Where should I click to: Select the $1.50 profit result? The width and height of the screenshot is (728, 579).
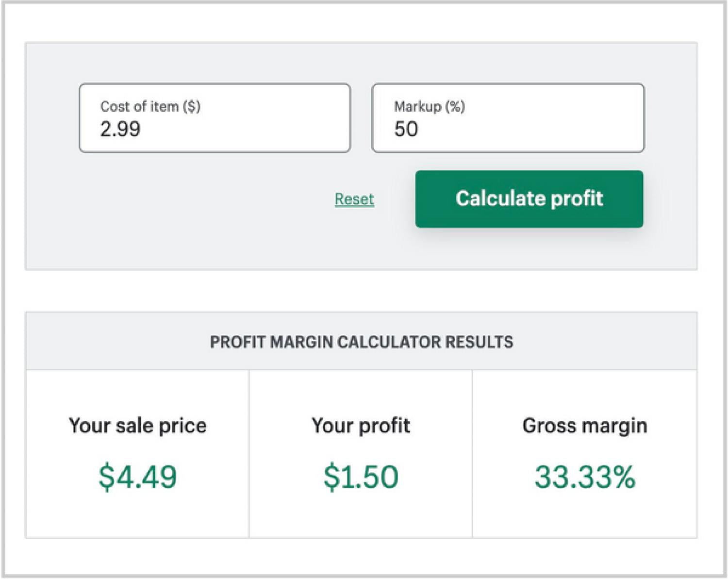[x=361, y=477]
